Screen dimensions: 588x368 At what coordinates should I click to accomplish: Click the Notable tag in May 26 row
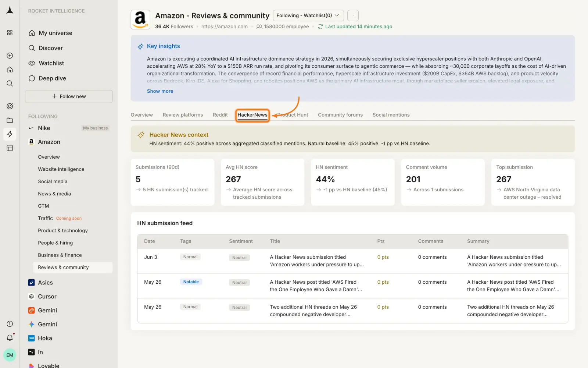click(x=191, y=282)
